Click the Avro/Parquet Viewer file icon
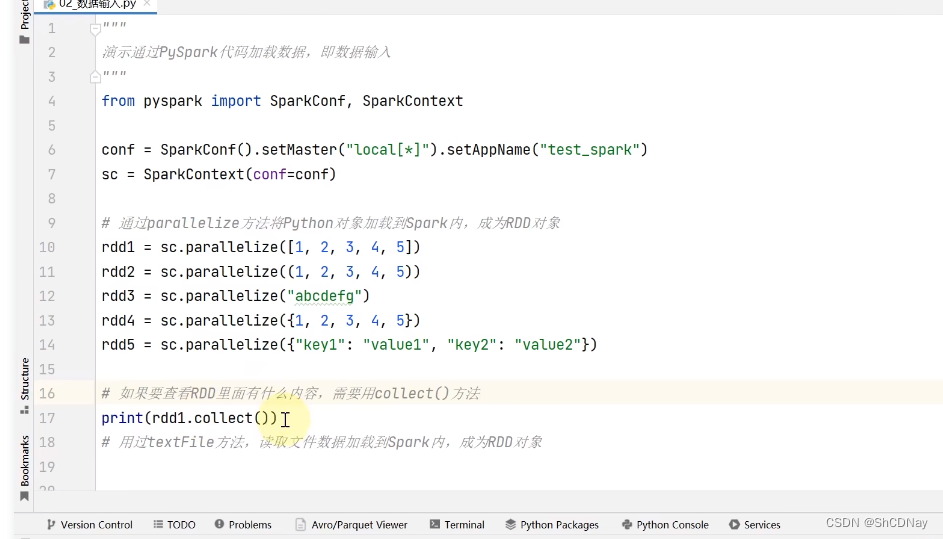This screenshot has height=539, width=943. [301, 525]
